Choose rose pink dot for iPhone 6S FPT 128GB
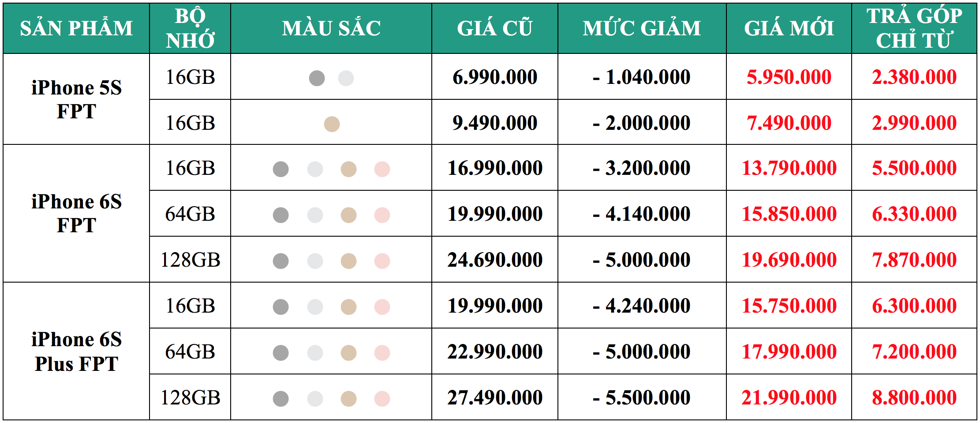Viewport: 980px width, 423px height. 382,261
